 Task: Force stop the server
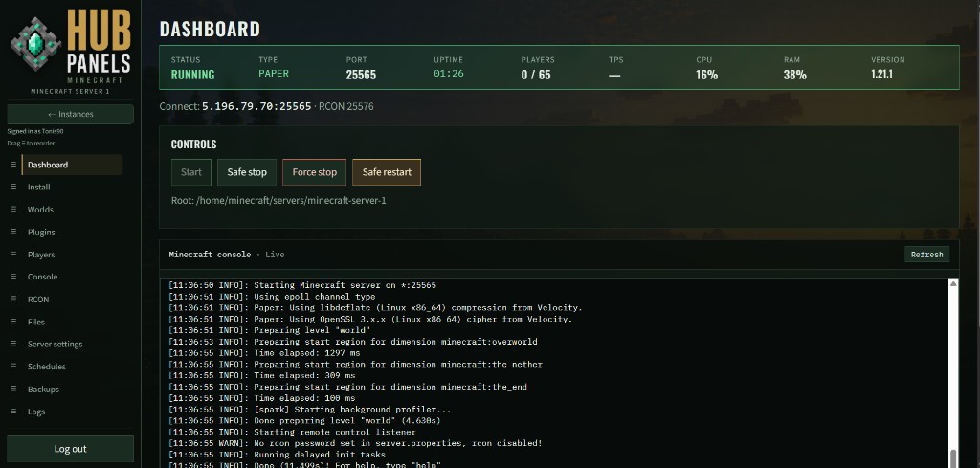point(314,172)
